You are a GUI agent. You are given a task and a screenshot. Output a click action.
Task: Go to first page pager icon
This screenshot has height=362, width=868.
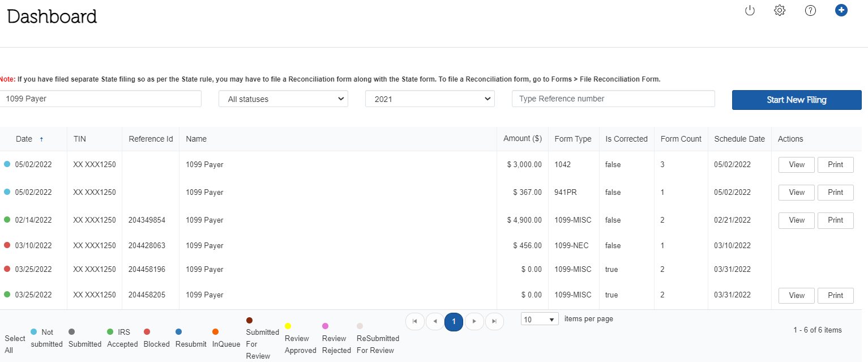point(415,322)
